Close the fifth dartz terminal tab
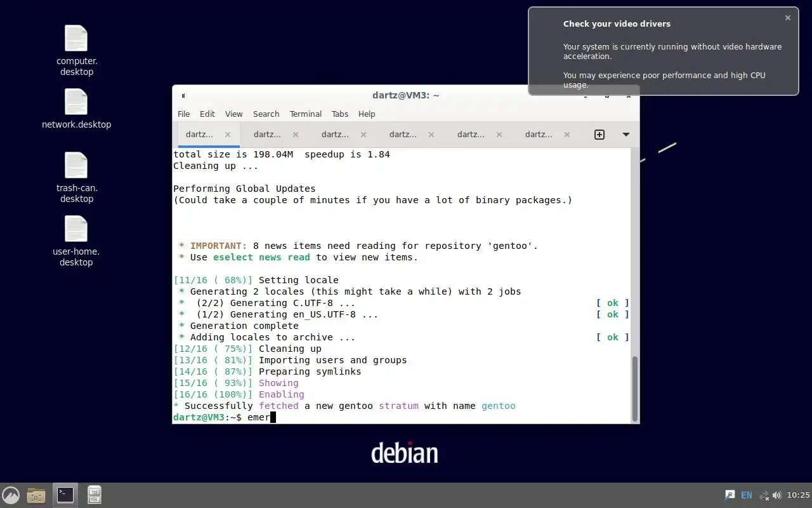The image size is (812, 508). point(499,135)
